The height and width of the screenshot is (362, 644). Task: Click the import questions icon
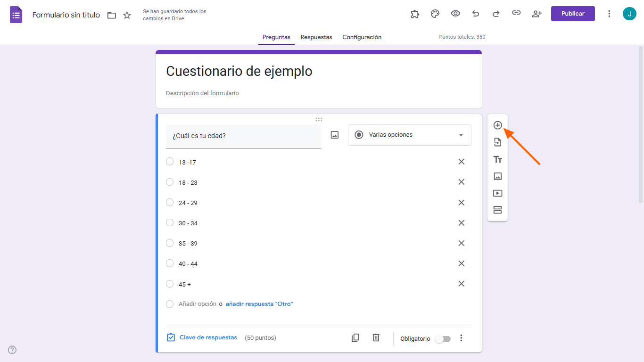pos(497,142)
